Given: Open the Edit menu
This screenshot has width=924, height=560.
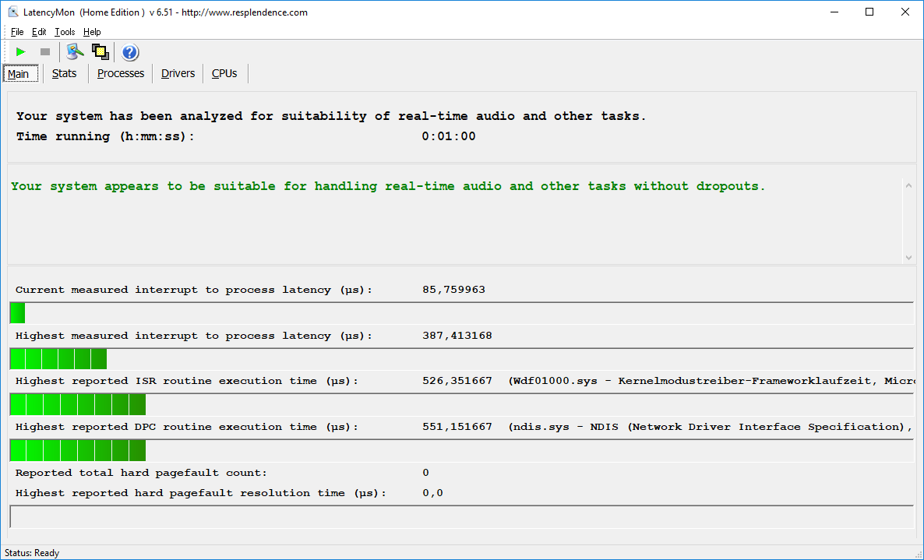Looking at the screenshot, I should (39, 32).
